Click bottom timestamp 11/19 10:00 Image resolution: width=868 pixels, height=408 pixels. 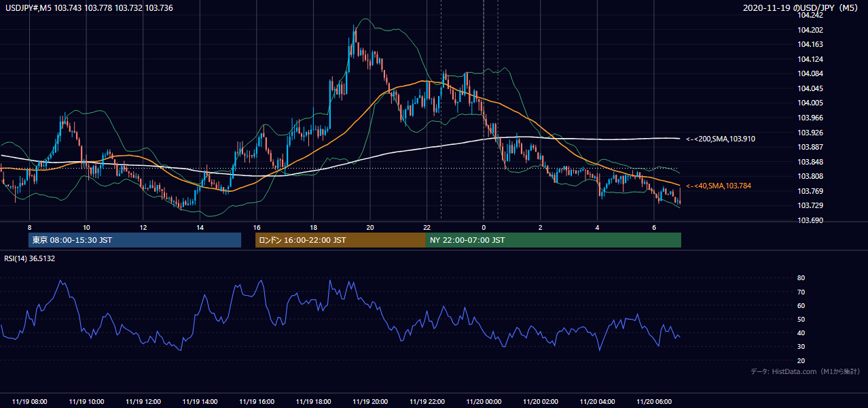coord(86,402)
